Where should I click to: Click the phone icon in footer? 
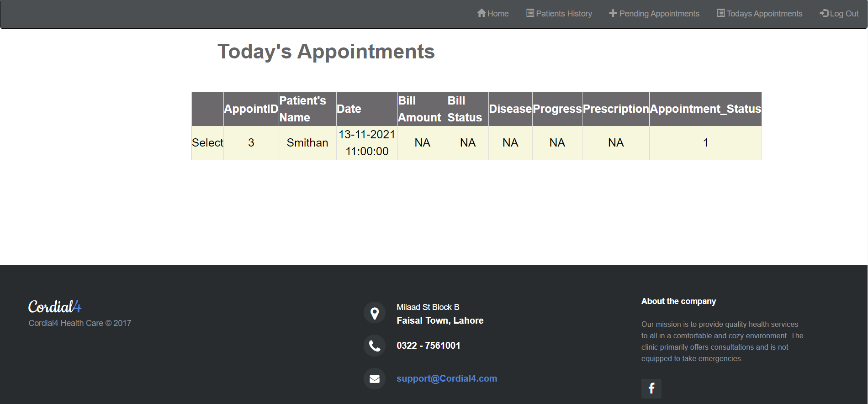click(x=375, y=346)
